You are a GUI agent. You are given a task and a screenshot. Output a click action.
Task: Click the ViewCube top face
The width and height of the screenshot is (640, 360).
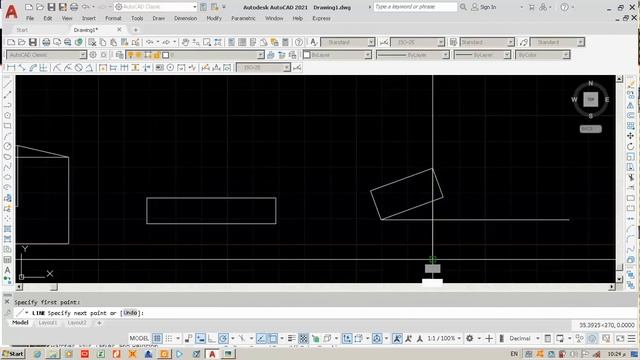click(590, 99)
